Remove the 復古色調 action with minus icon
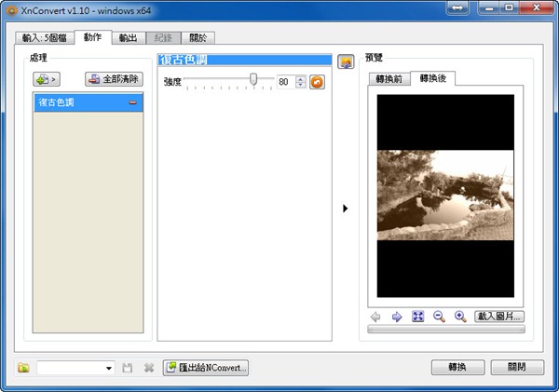Image resolution: width=559 pixels, height=392 pixels. pyautogui.click(x=132, y=102)
